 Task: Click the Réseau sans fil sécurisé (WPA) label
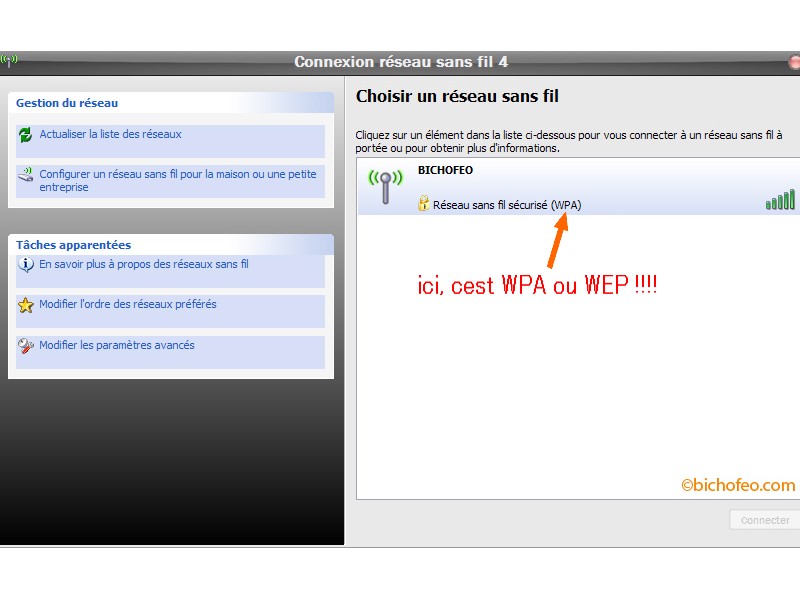pyautogui.click(x=506, y=205)
